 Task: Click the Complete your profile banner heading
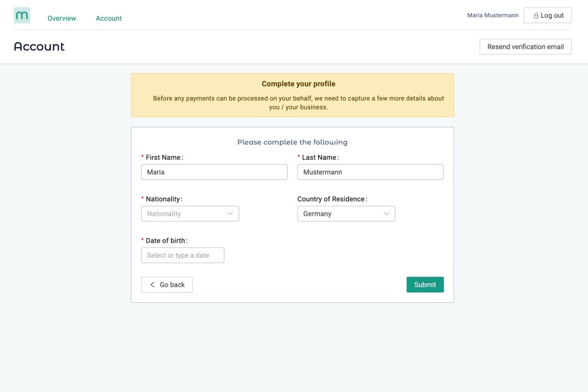point(298,83)
